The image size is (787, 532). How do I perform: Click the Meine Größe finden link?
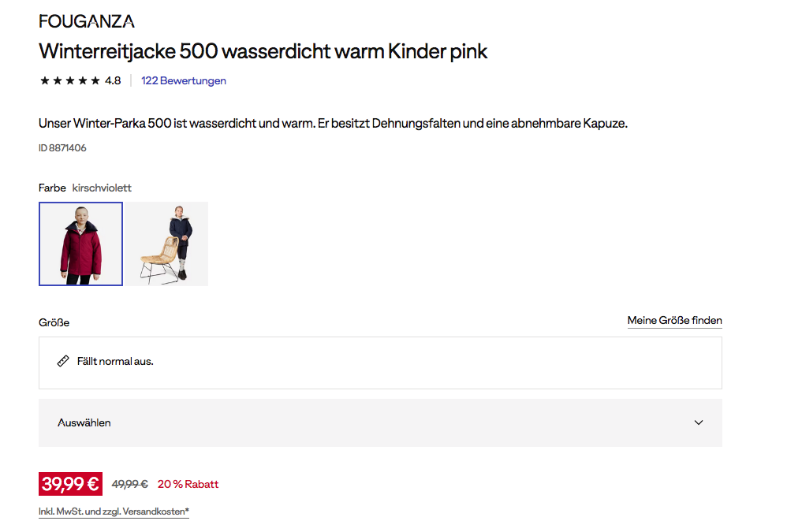click(674, 321)
